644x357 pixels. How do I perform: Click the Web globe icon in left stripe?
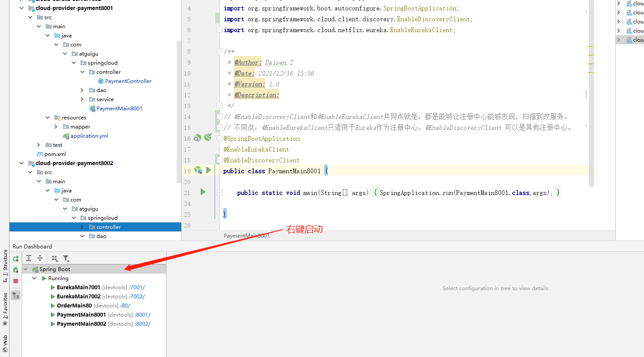pos(5,350)
